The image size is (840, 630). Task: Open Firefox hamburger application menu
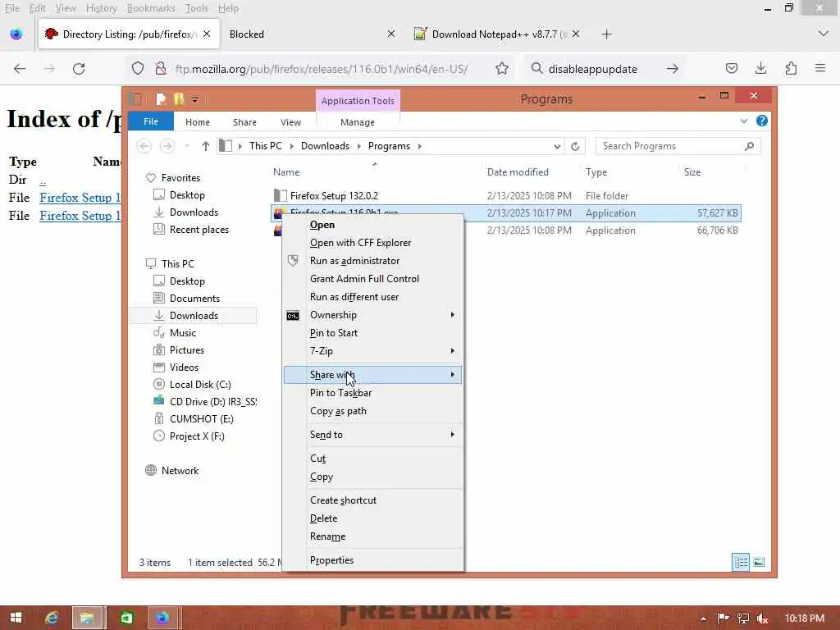pos(820,69)
